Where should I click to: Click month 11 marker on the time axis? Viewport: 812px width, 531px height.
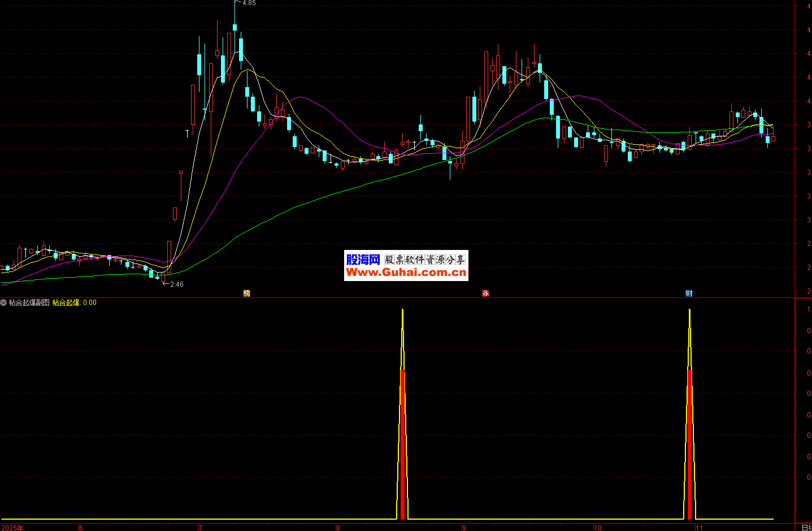pyautogui.click(x=699, y=528)
